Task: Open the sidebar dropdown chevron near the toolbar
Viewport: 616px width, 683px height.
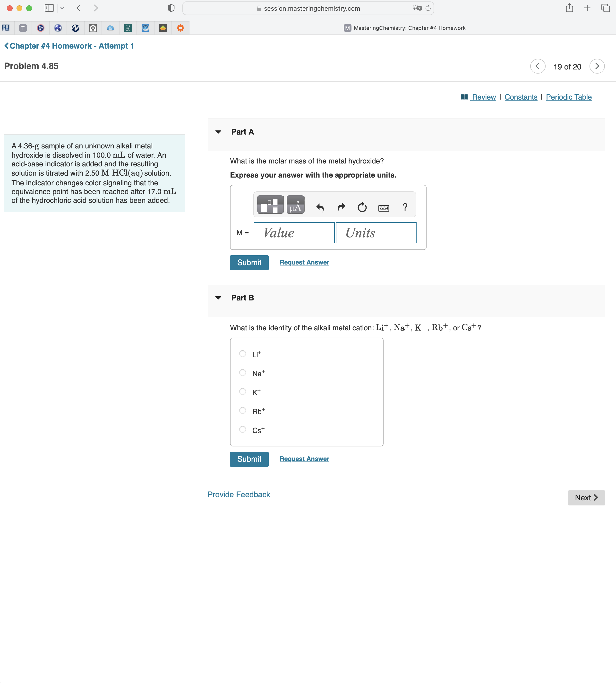Action: [62, 8]
